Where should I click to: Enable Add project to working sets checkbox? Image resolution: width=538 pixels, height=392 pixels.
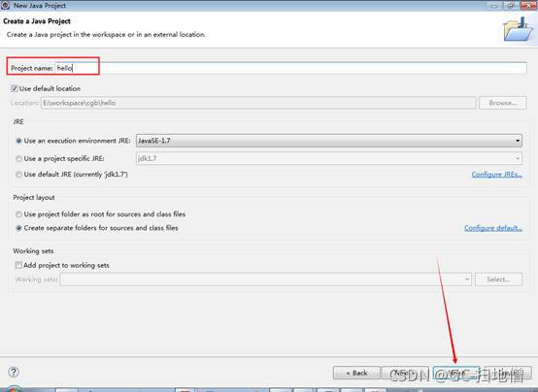click(18, 265)
